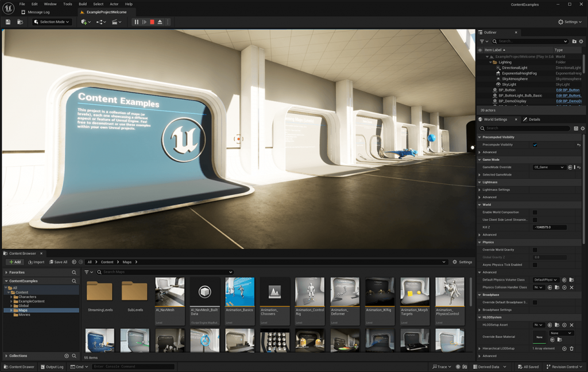
Task: Click the Import button in Content Browser
Action: 36,262
